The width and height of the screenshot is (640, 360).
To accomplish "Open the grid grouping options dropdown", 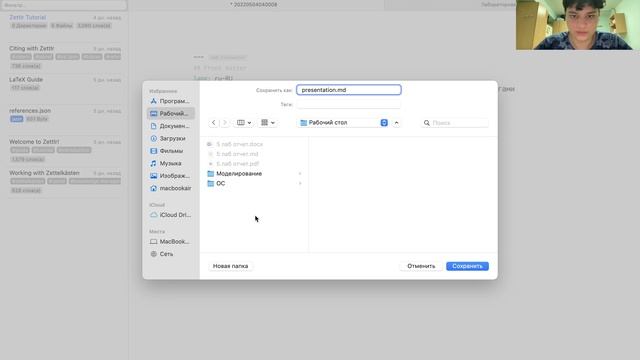I will point(268,122).
